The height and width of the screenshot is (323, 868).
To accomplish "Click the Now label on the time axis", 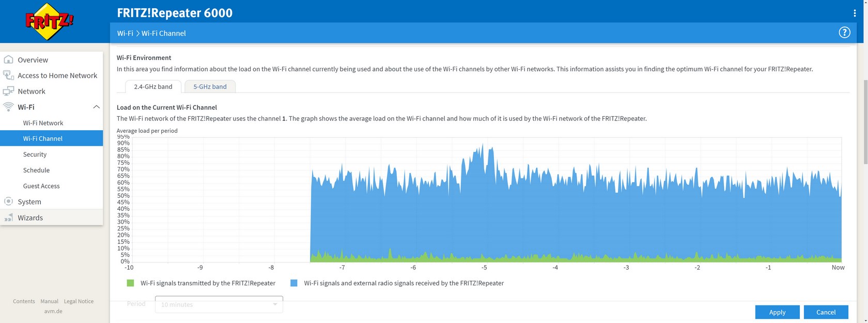I will pyautogui.click(x=838, y=268).
